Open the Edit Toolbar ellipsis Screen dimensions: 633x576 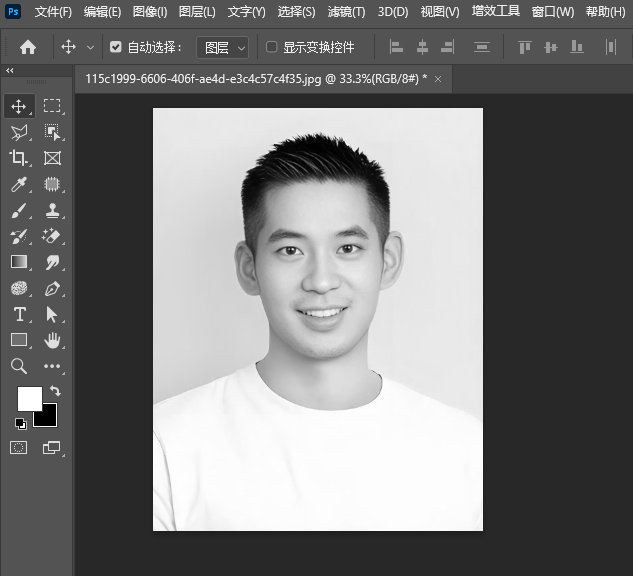(52, 366)
